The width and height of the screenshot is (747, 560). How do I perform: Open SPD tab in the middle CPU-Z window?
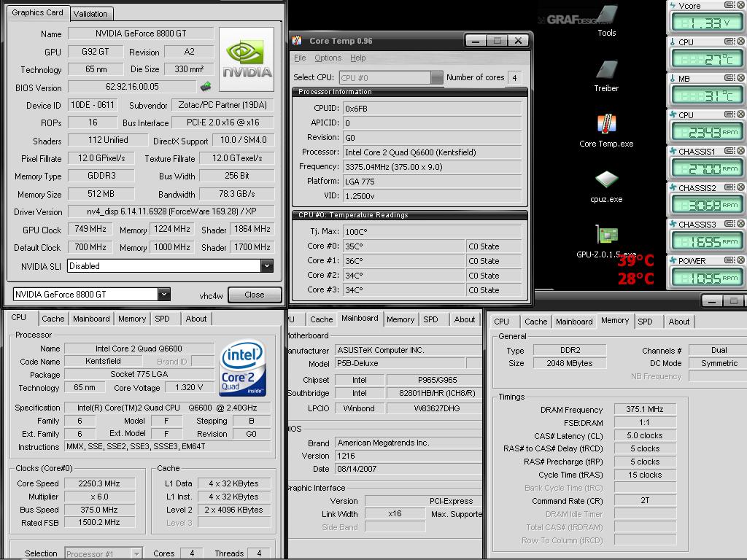pyautogui.click(x=430, y=319)
